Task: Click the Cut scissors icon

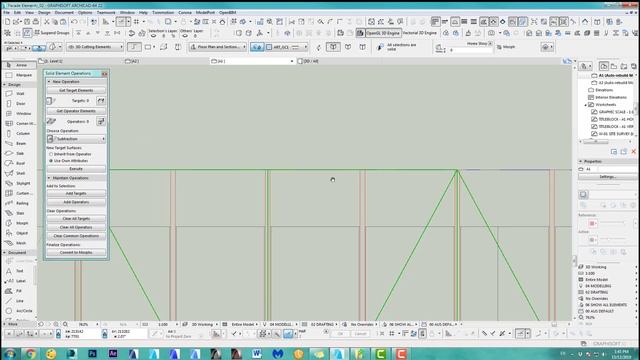Action: (x=47, y=22)
